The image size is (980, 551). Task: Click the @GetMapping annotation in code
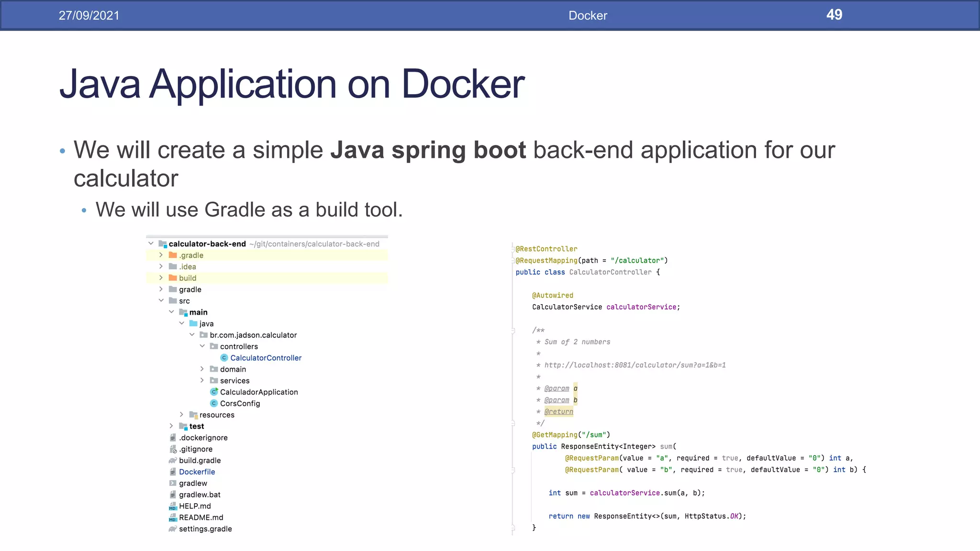555,435
